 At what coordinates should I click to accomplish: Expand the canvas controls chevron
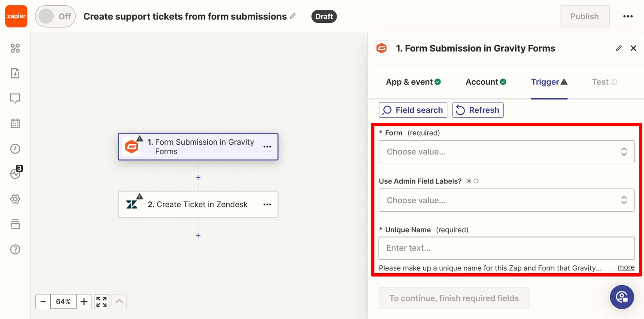click(x=119, y=301)
